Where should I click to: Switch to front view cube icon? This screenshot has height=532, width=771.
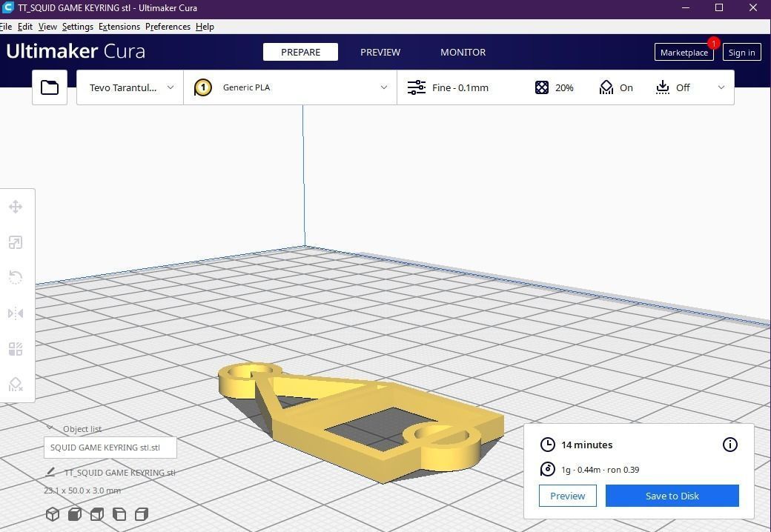(75, 514)
